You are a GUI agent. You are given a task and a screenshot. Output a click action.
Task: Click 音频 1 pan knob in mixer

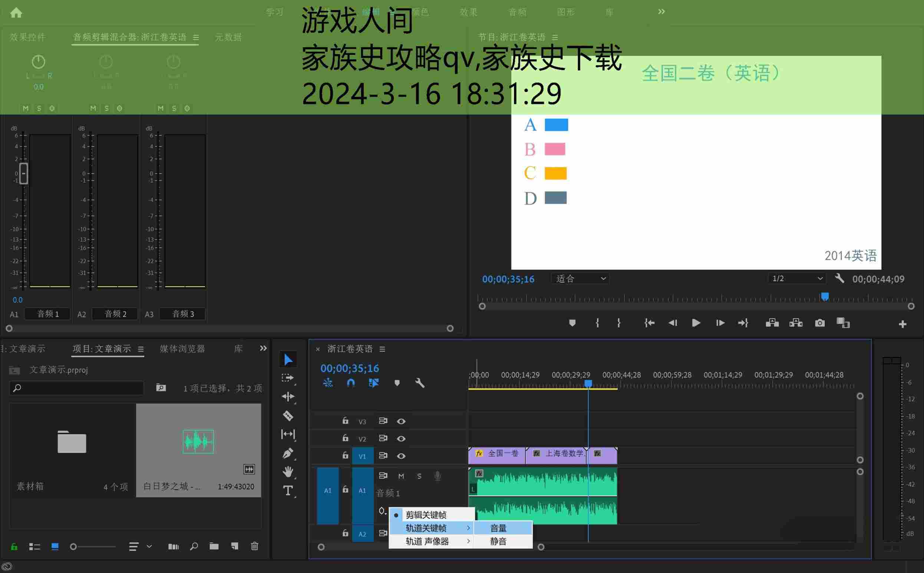click(38, 62)
